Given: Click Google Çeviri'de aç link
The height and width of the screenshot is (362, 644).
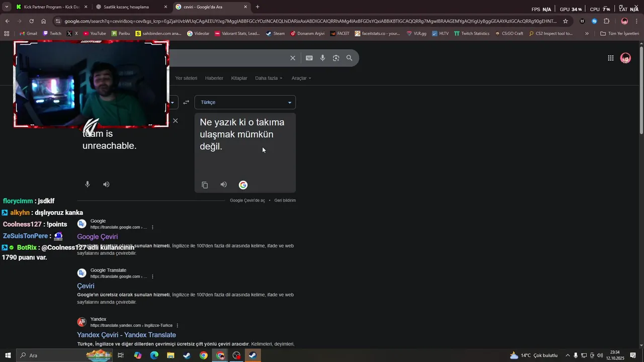Looking at the screenshot, I should pyautogui.click(x=247, y=200).
